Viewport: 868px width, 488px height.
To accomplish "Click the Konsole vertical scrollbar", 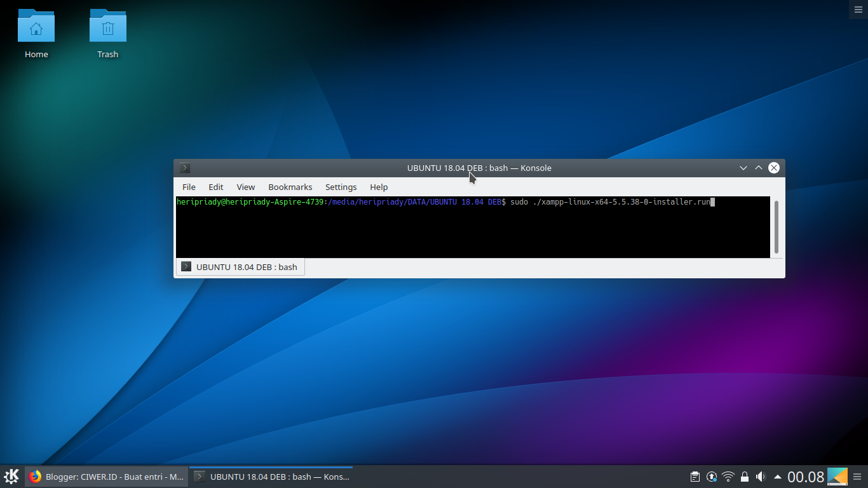I will tap(776, 227).
